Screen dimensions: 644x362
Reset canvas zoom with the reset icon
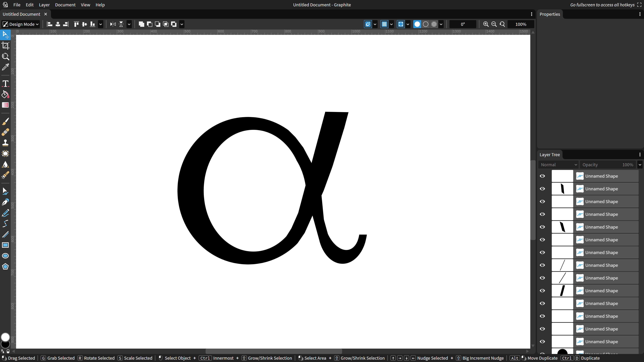pos(502,24)
